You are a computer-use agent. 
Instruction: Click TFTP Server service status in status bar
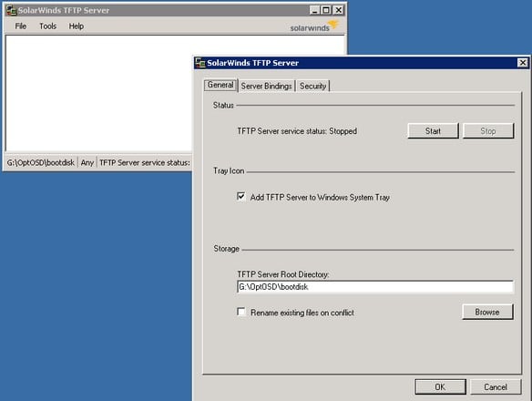coord(145,162)
